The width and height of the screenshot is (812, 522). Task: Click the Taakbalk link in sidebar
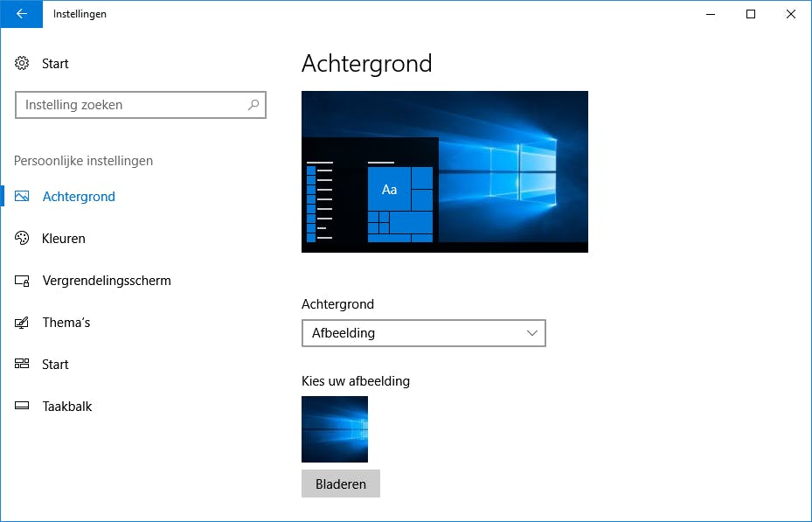point(66,406)
